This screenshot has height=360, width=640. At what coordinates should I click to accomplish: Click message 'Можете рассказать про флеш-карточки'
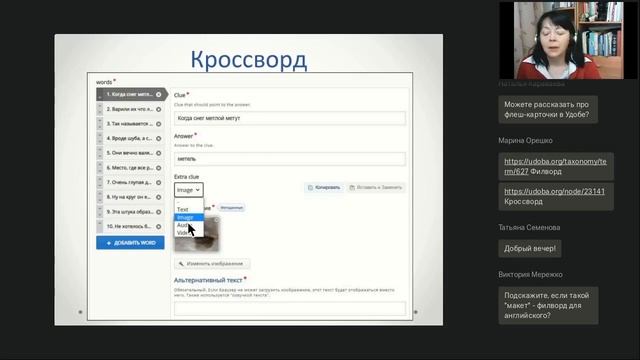point(548,109)
